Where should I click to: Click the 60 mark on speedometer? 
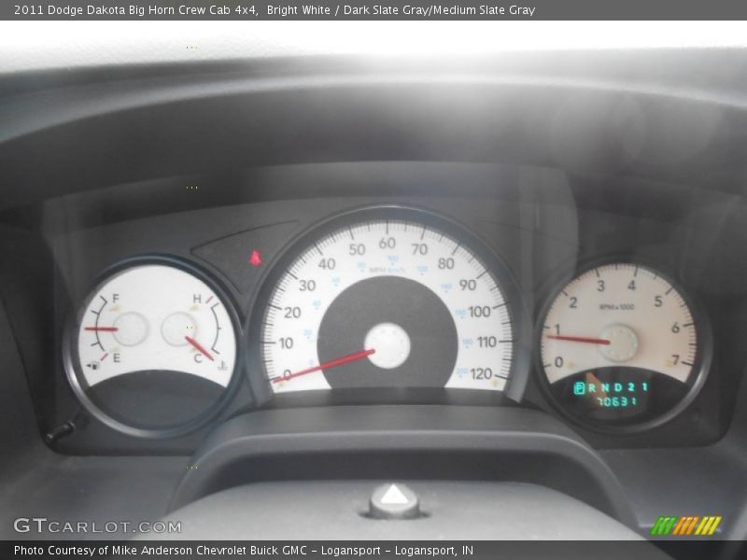(x=388, y=244)
